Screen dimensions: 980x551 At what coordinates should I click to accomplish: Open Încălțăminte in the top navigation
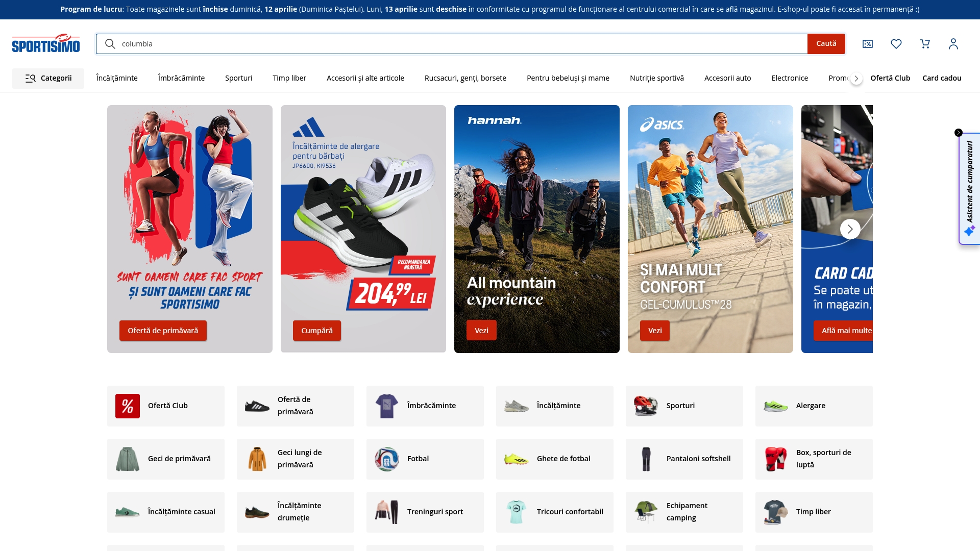coord(117,78)
